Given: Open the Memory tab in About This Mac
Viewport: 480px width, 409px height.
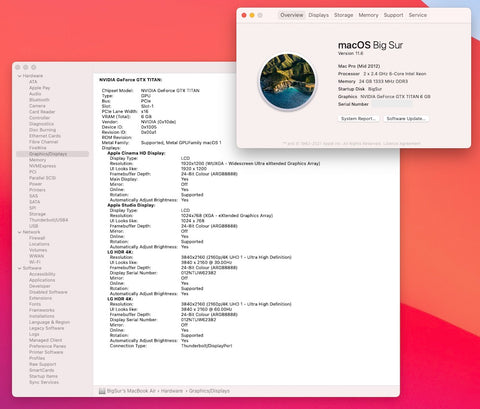Looking at the screenshot, I should click(x=368, y=15).
